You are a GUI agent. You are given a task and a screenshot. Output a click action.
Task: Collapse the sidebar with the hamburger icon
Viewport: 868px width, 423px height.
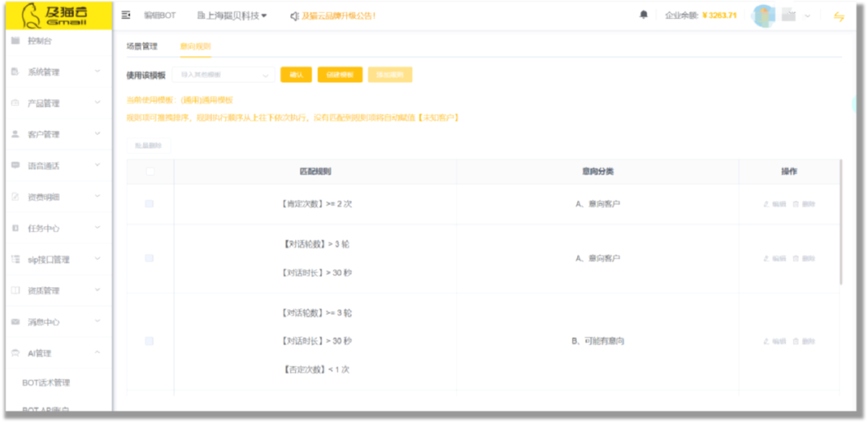click(x=126, y=15)
